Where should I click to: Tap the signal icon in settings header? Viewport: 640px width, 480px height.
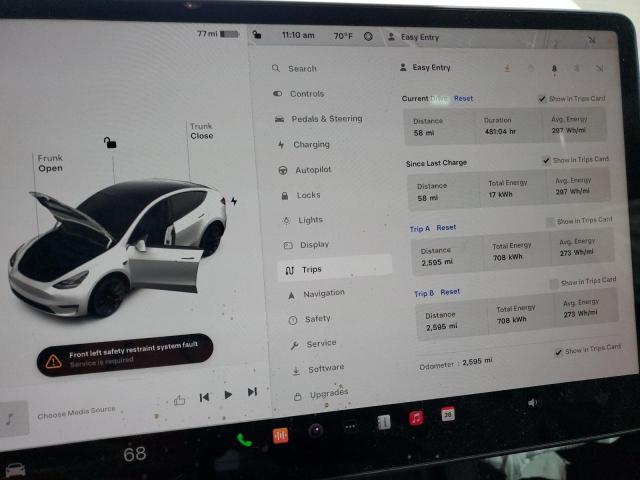click(x=599, y=68)
